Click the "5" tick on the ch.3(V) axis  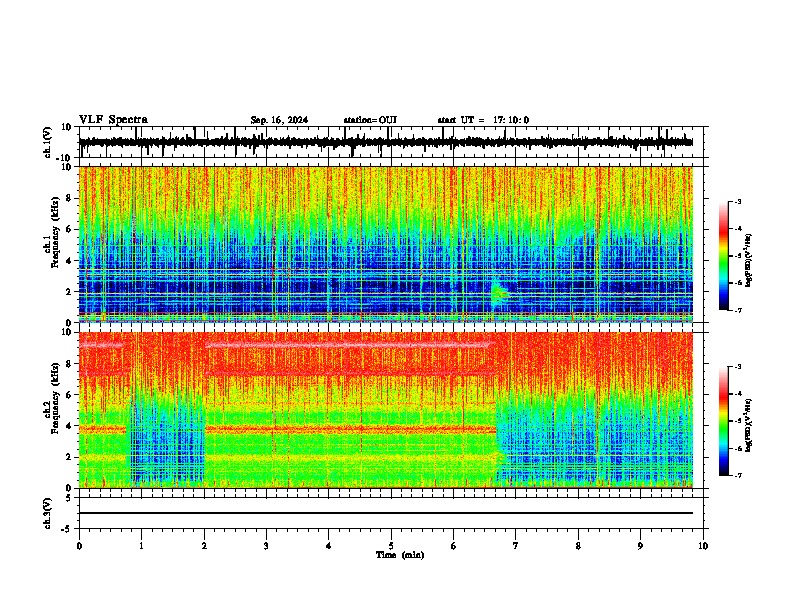point(69,498)
